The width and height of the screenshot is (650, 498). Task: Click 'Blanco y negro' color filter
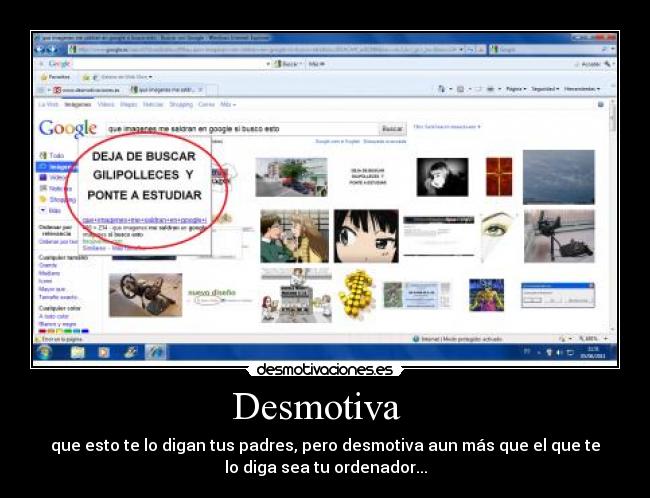tap(58, 324)
